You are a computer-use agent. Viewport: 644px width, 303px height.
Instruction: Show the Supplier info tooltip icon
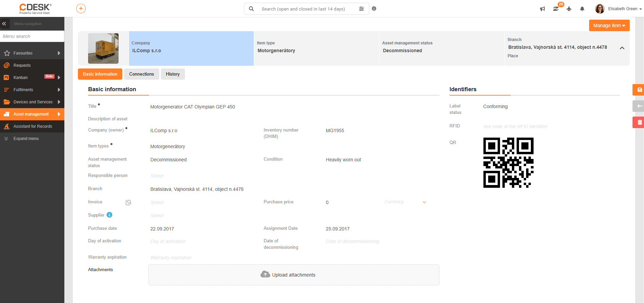[109, 215]
